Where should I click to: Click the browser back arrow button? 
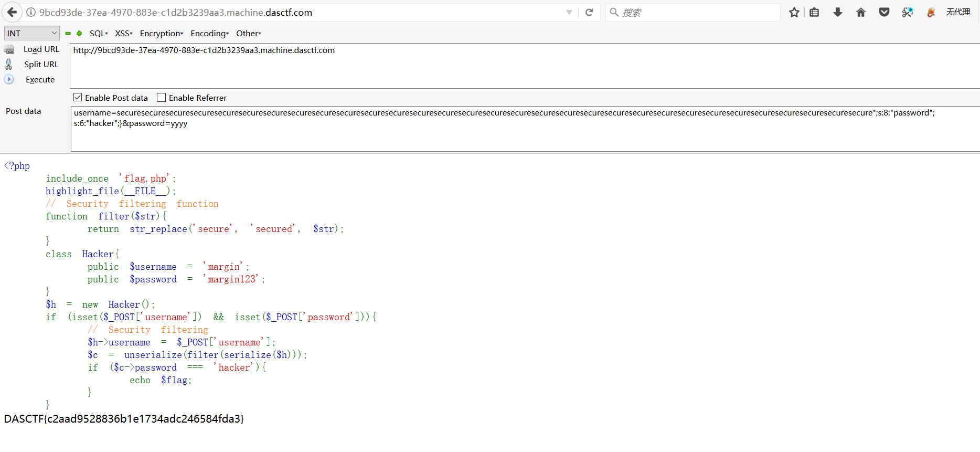pos(12,12)
